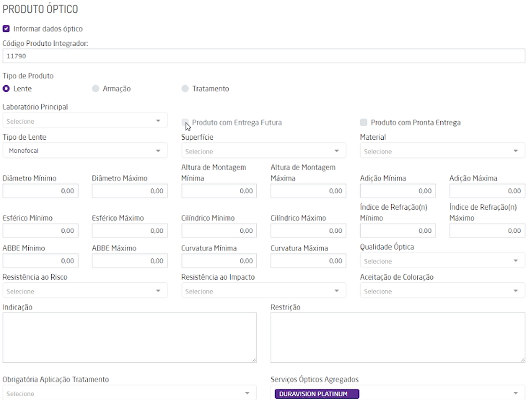Expand the Tipo de Lente dropdown
Screen dimensions: 532x400
click(85, 151)
